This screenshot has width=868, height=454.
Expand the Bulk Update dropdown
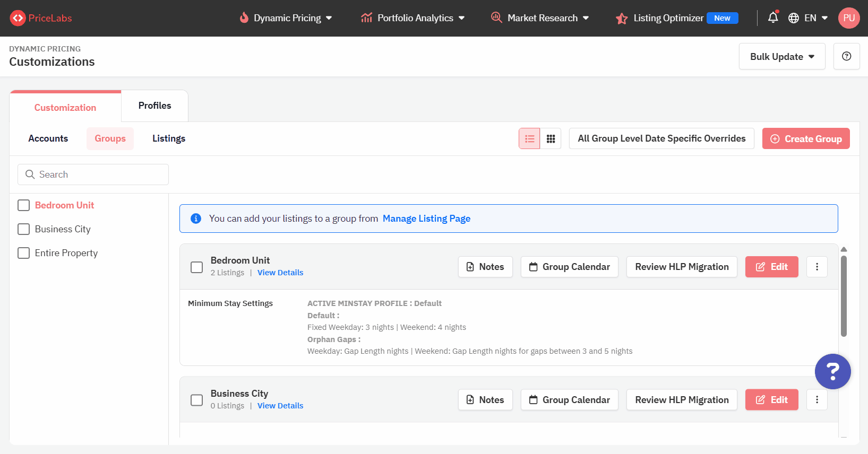[781, 57]
